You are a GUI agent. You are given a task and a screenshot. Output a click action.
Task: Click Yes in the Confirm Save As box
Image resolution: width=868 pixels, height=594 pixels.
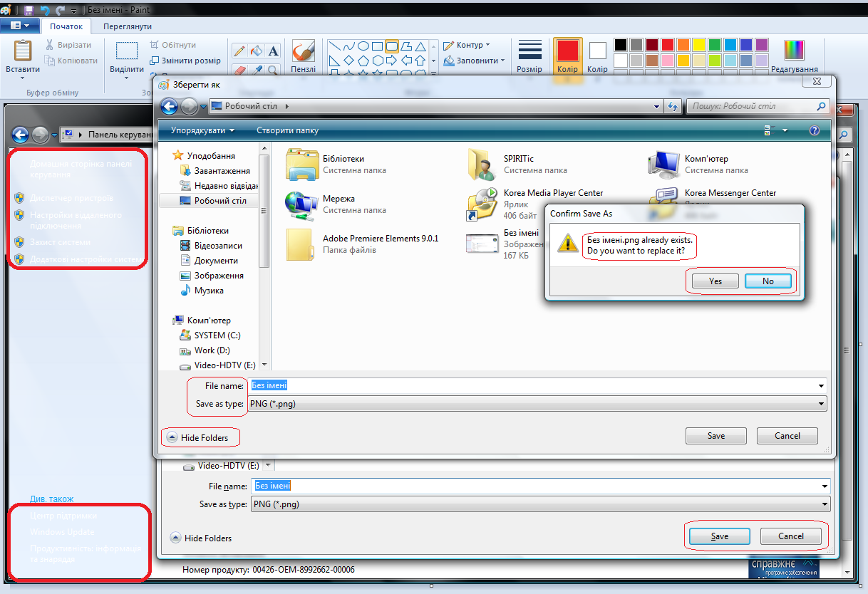[715, 281]
